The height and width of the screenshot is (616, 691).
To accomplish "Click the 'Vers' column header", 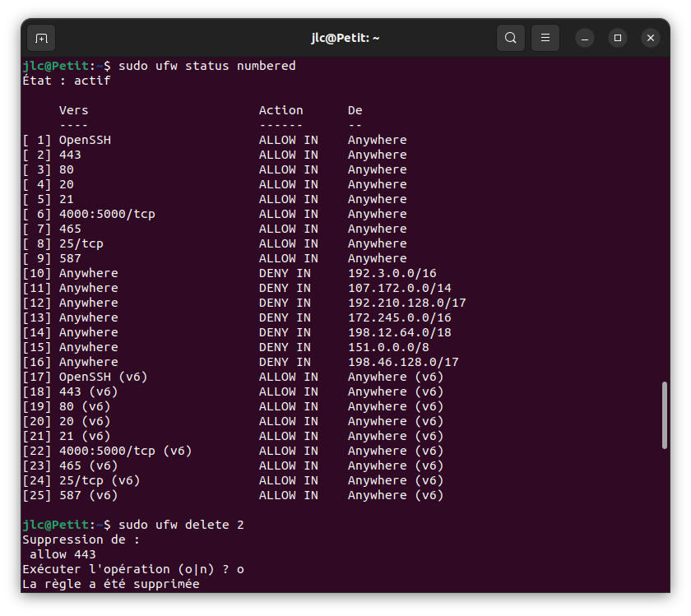I will pyautogui.click(x=73, y=110).
